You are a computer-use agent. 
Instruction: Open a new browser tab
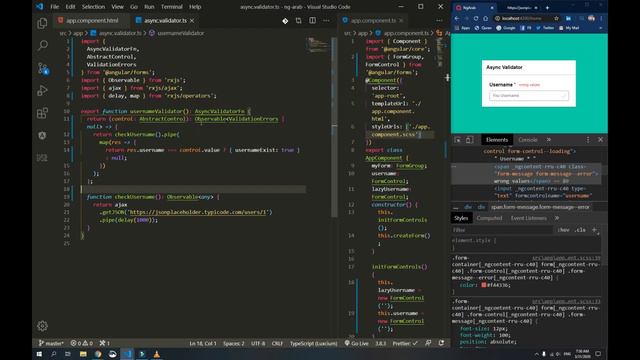pyautogui.click(x=547, y=7)
